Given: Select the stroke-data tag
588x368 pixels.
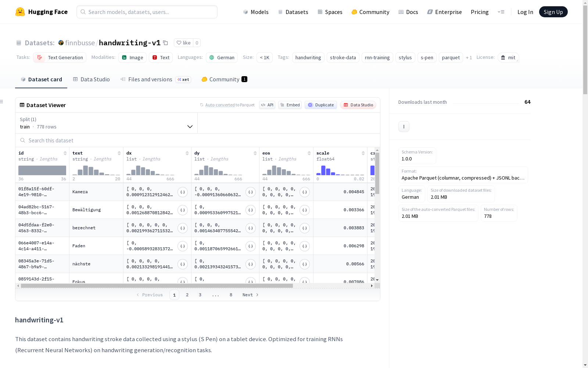Looking at the screenshot, I should click(343, 57).
